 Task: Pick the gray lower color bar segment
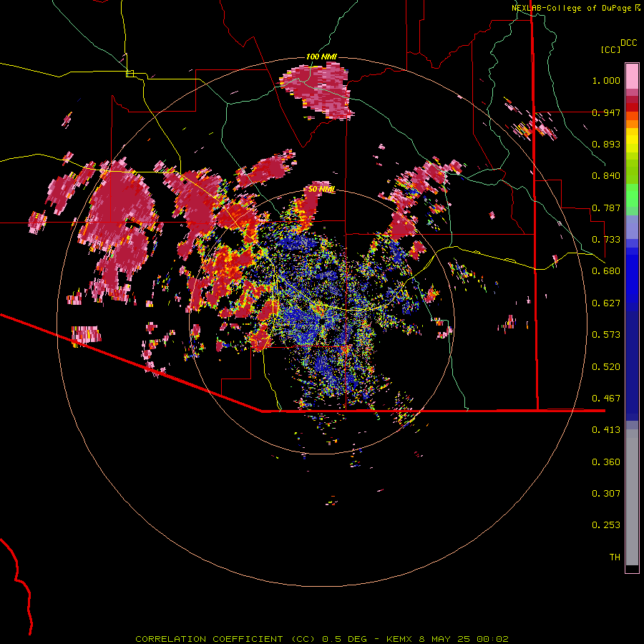tap(632, 497)
